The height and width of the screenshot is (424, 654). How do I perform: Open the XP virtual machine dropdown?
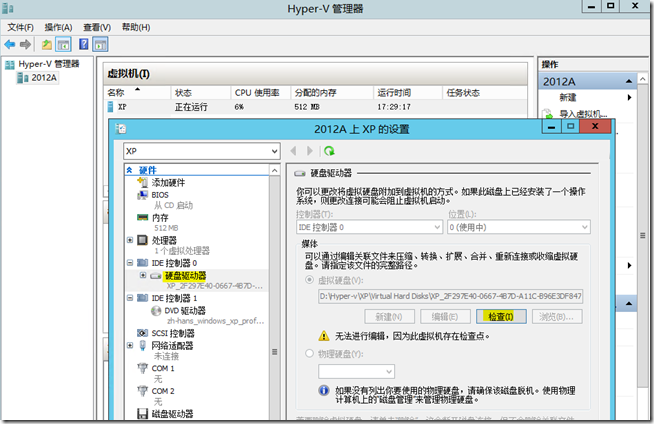(x=202, y=151)
